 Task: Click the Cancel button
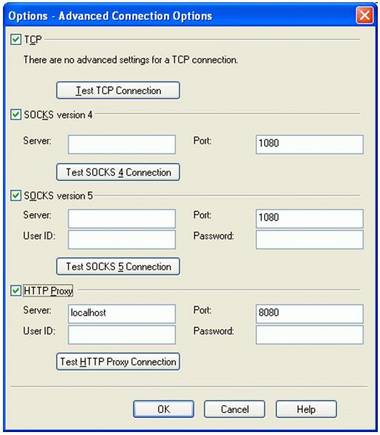(235, 409)
